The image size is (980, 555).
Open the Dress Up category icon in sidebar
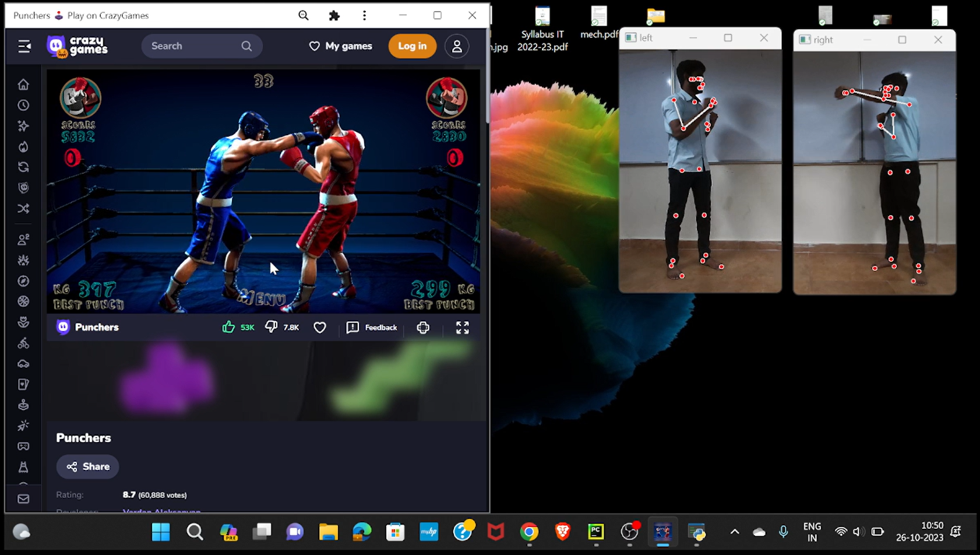(23, 467)
